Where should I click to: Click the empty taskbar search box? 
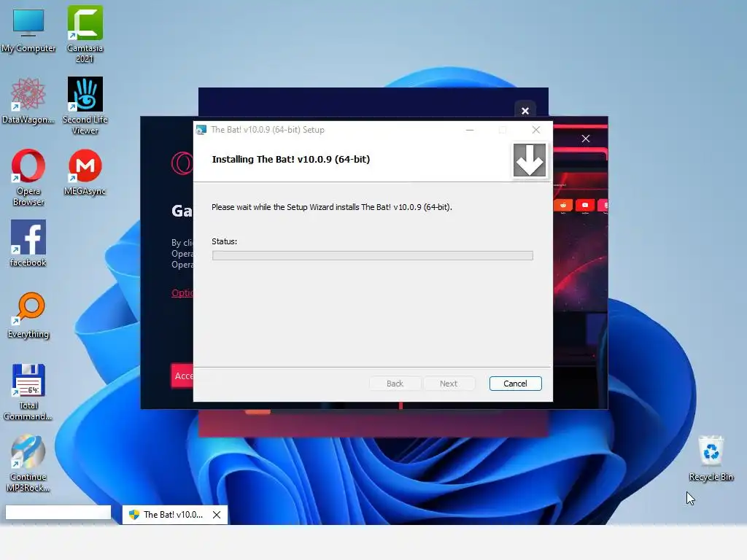(x=58, y=513)
